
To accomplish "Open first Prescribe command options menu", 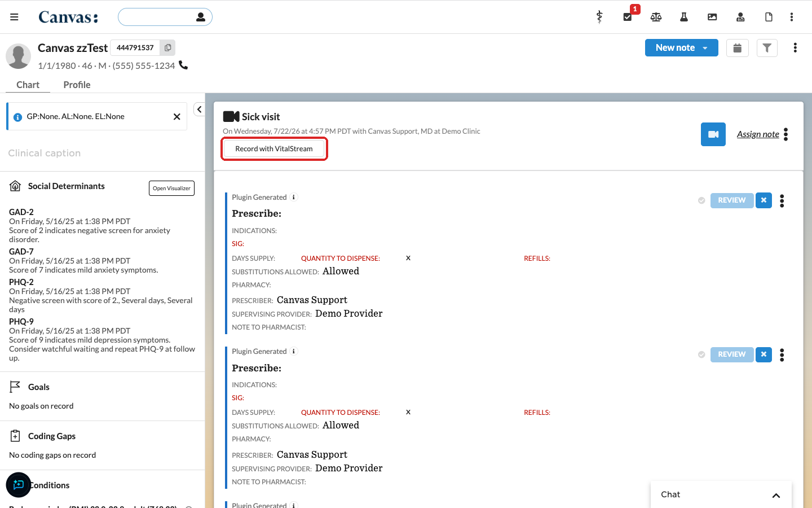I will click(x=782, y=201).
